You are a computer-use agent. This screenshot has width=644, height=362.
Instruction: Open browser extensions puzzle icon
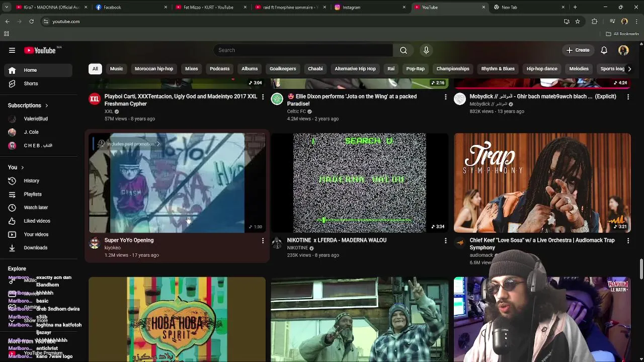click(x=595, y=22)
